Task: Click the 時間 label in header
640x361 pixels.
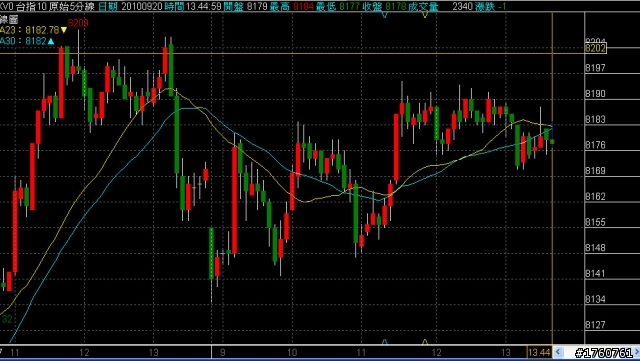Action: click(x=174, y=7)
